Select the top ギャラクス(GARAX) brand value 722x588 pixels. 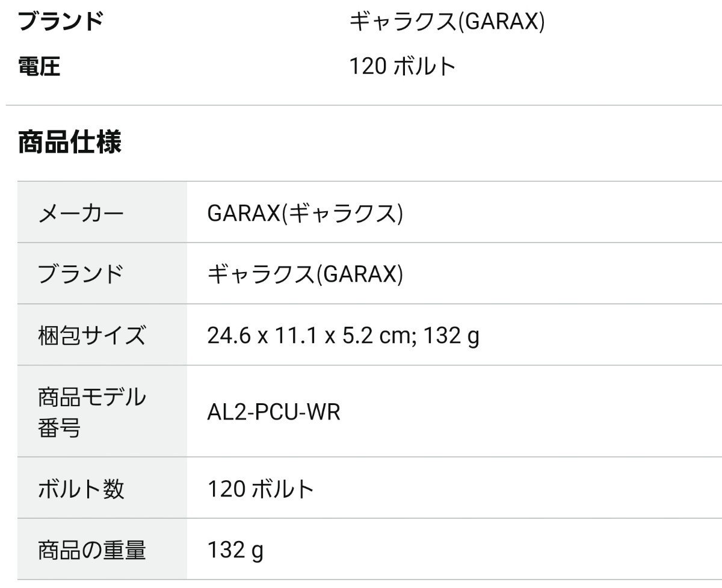click(446, 22)
